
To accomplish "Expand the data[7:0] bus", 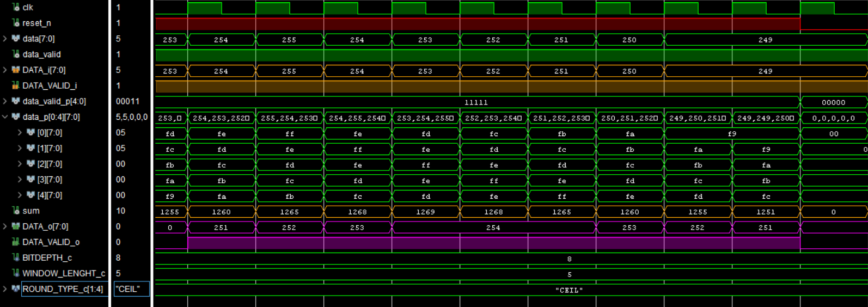I will pyautogui.click(x=5, y=39).
